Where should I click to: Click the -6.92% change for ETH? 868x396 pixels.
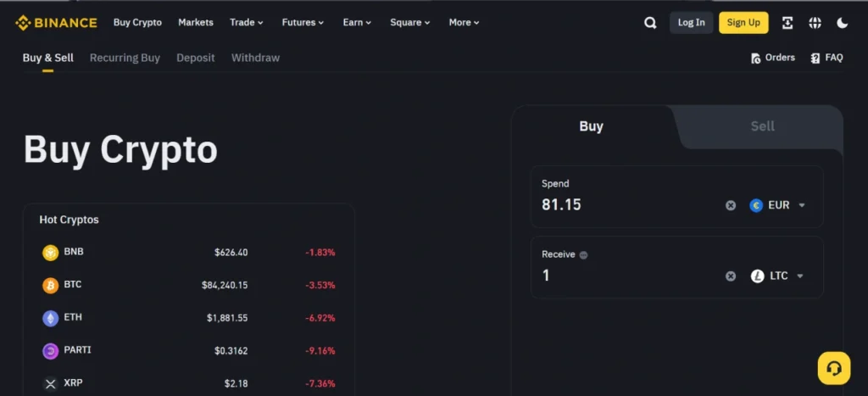pos(320,318)
